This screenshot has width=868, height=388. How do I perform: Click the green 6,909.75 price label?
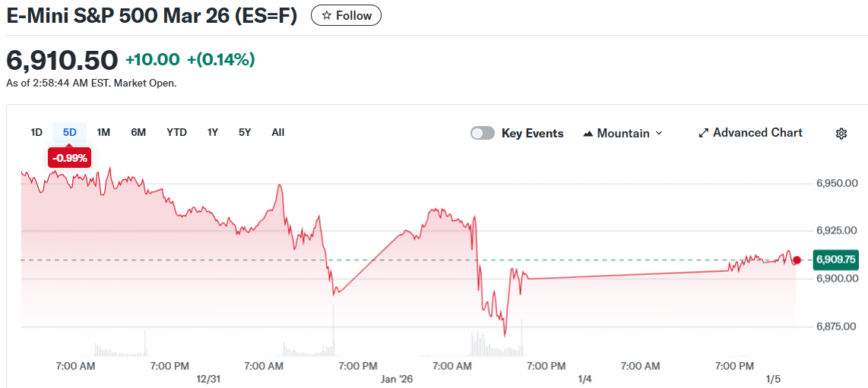(835, 260)
